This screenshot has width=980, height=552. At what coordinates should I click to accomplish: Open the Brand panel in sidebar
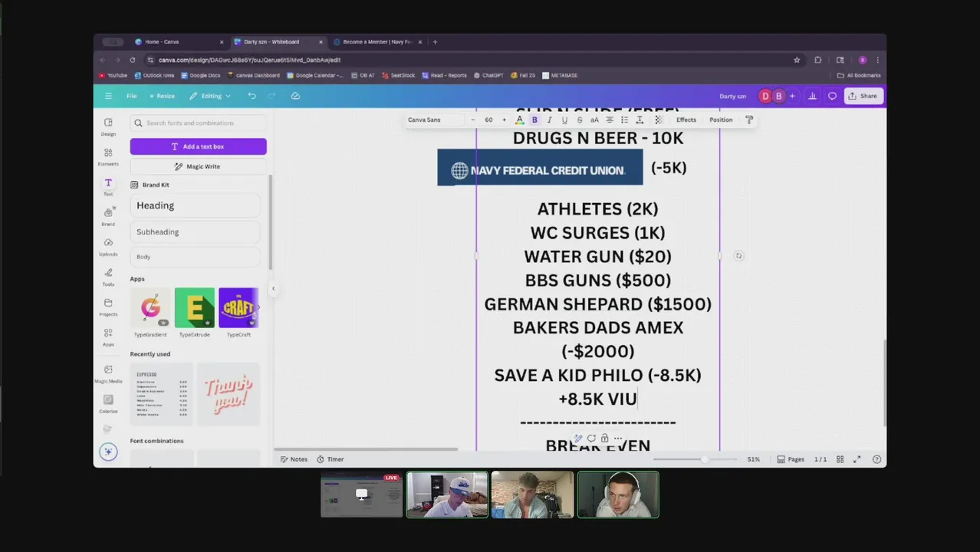tap(108, 216)
